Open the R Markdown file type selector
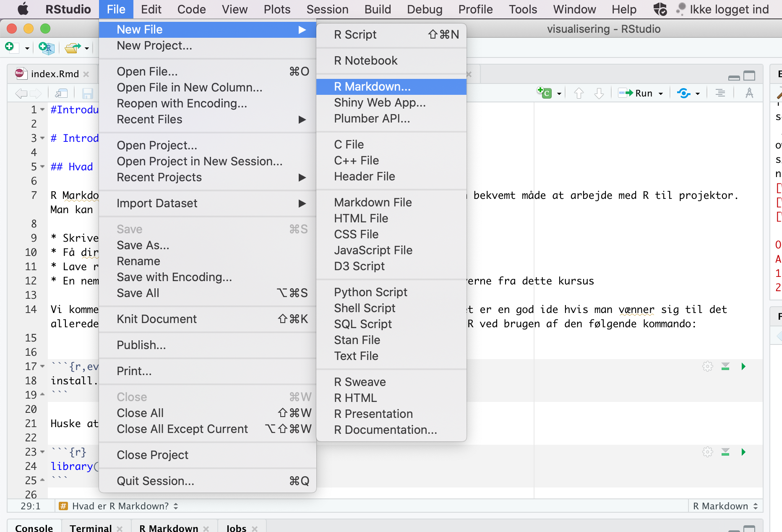The height and width of the screenshot is (532, 782). [x=725, y=506]
